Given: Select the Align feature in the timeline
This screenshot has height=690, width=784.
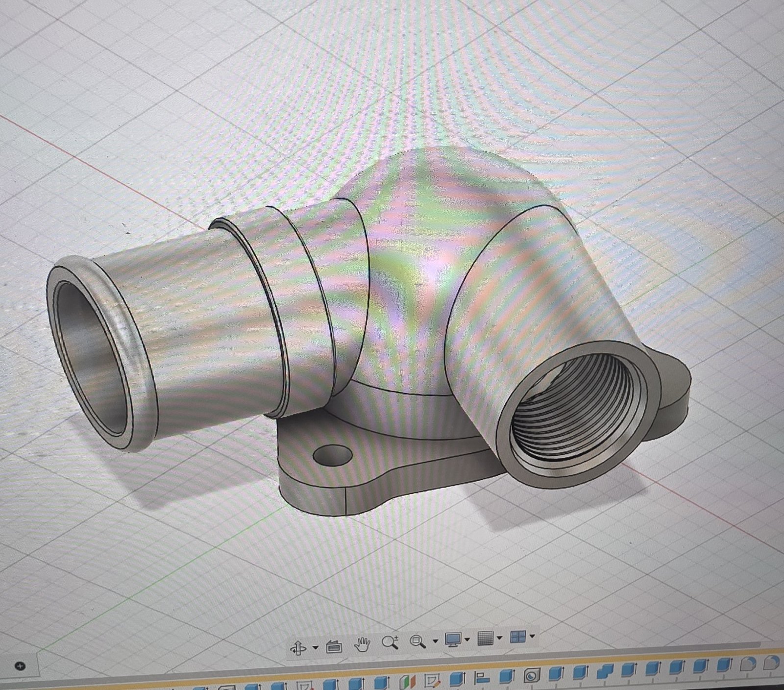Looking at the screenshot, I should click(x=482, y=678).
